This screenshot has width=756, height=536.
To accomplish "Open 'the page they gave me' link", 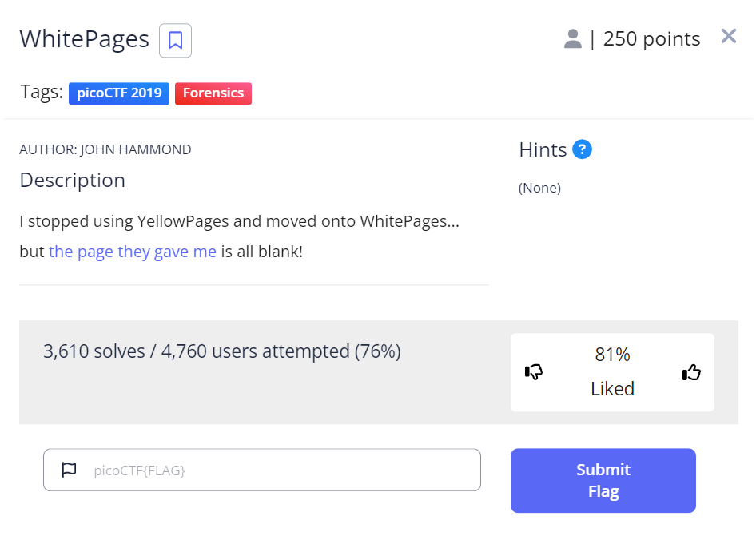I will [x=133, y=252].
